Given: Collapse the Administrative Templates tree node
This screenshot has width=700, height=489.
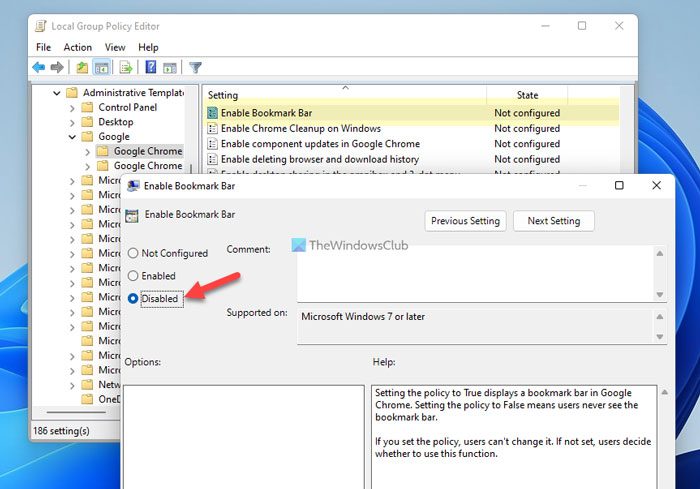Looking at the screenshot, I should click(x=57, y=93).
